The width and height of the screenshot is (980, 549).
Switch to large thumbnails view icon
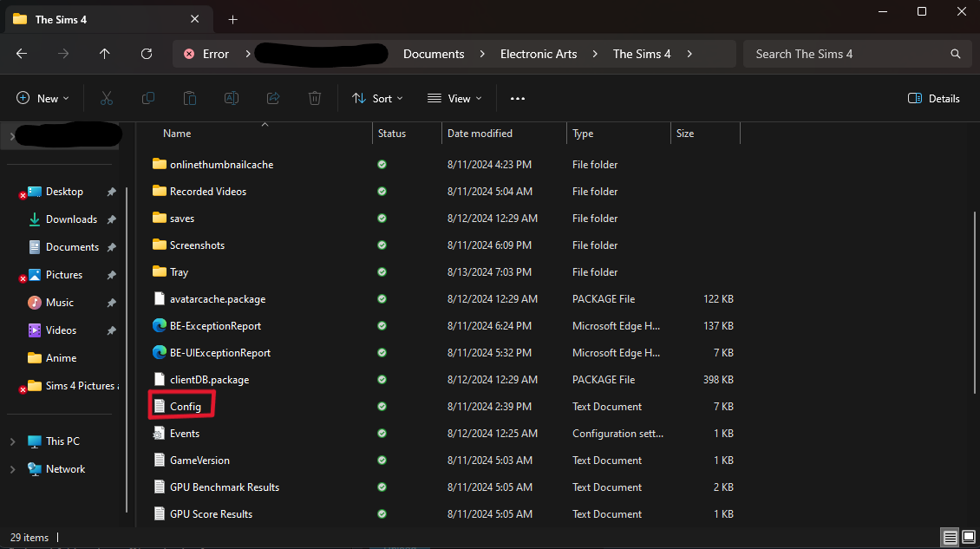click(x=968, y=537)
